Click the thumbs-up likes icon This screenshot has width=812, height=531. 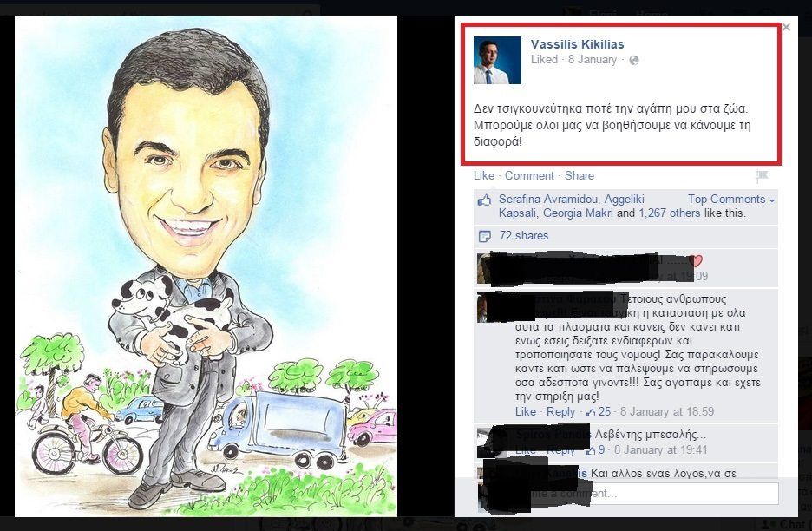pyautogui.click(x=484, y=200)
